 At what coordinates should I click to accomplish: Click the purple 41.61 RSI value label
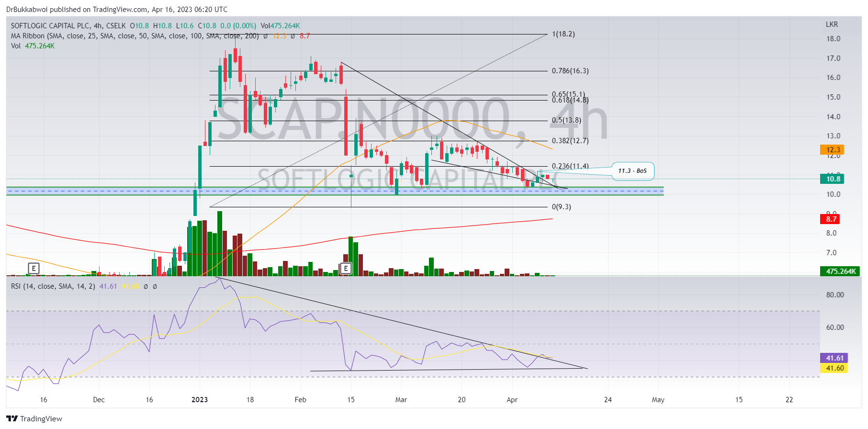(834, 358)
